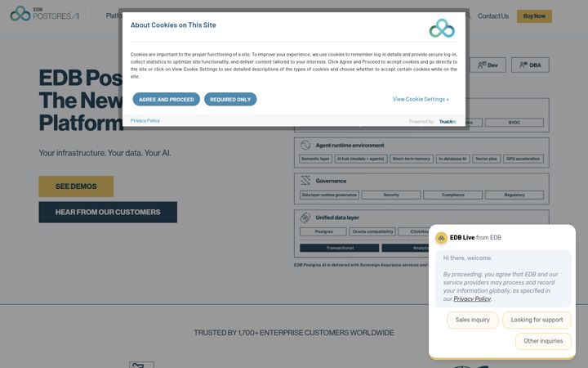
Task: Click the Oracle compatibility chip
Action: click(372, 231)
